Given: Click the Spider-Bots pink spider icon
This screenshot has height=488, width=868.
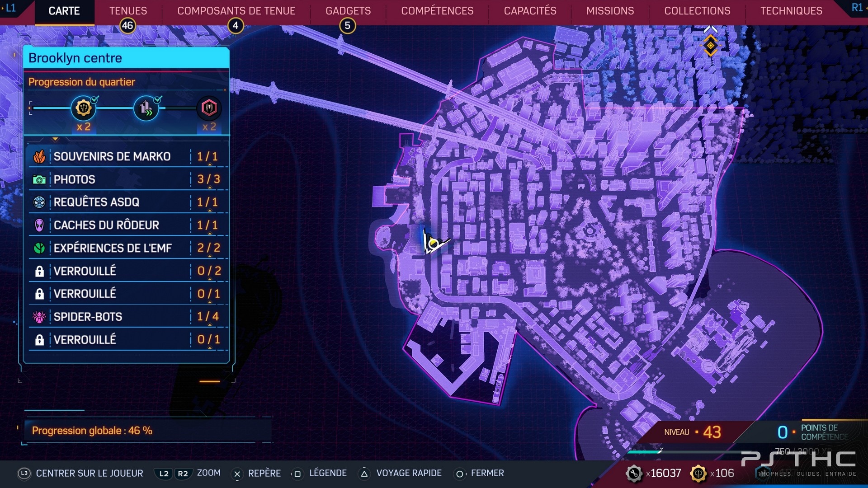Looking at the screenshot, I should coord(39,317).
